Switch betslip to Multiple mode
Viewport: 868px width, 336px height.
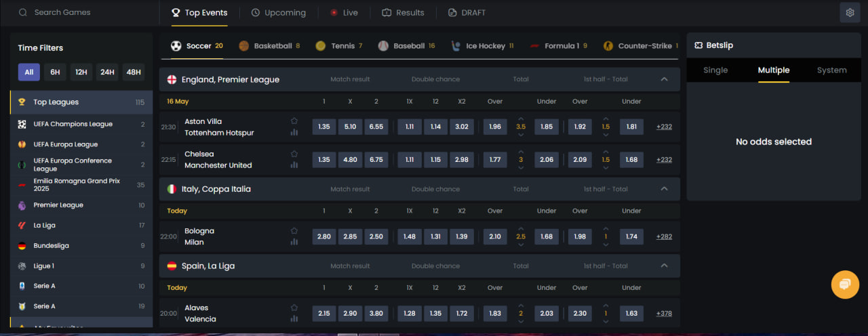tap(774, 70)
